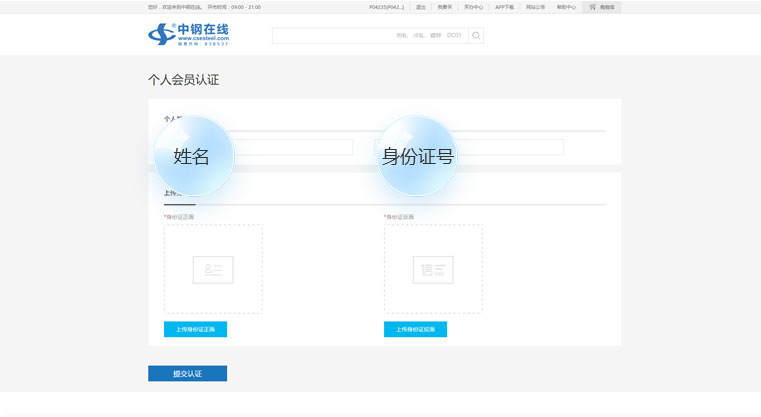Click the 上传身份证反面 button
This screenshot has width=761, height=417.
415,329
